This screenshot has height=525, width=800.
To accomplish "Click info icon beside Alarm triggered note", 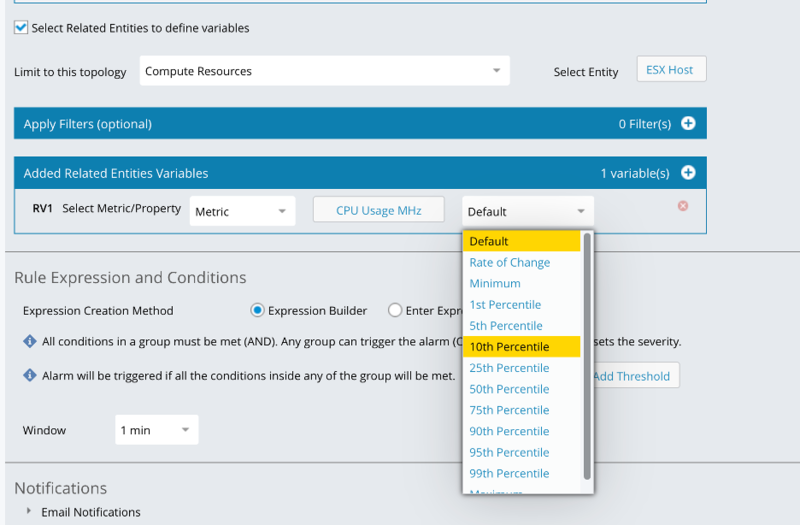I will pyautogui.click(x=30, y=376).
